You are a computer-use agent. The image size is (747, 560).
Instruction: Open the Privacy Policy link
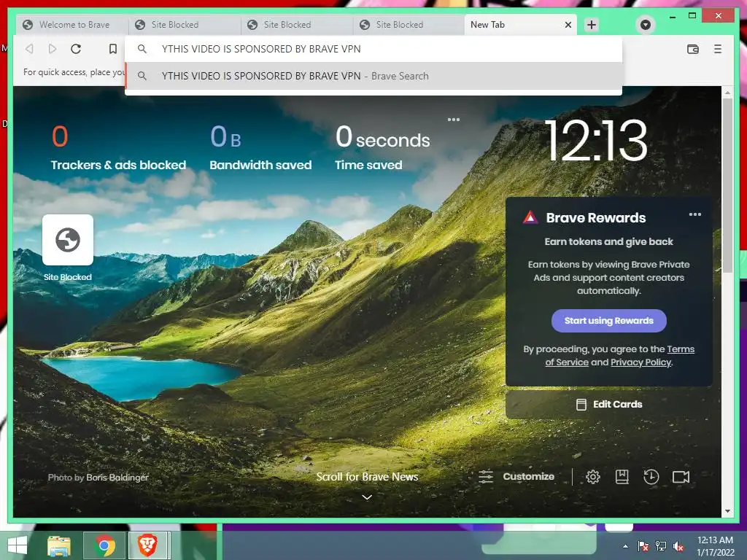pos(640,362)
